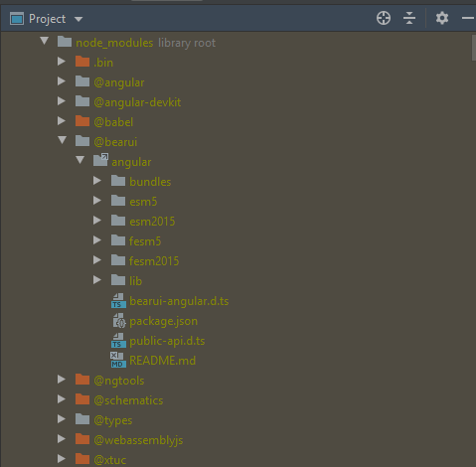476x467 pixels.
Task: Collapse the @bearui folder arrow
Action: (62, 140)
